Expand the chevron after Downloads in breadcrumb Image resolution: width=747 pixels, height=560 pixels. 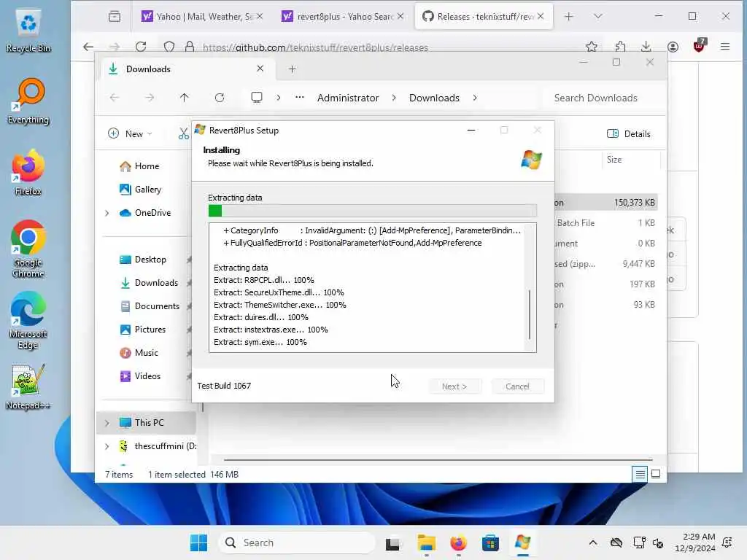pos(475,98)
